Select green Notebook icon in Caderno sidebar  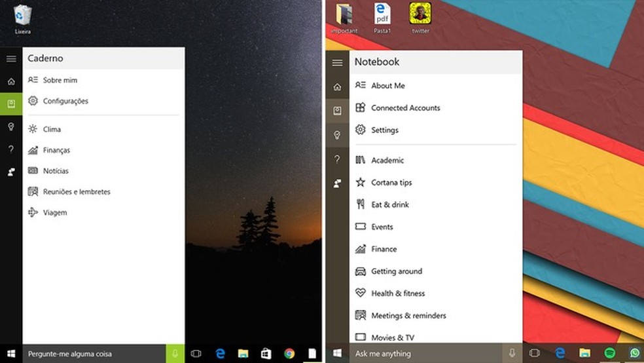pyautogui.click(x=11, y=104)
